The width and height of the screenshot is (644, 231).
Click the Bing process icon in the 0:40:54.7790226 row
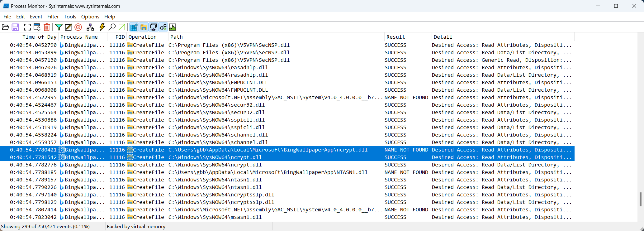[61, 187]
